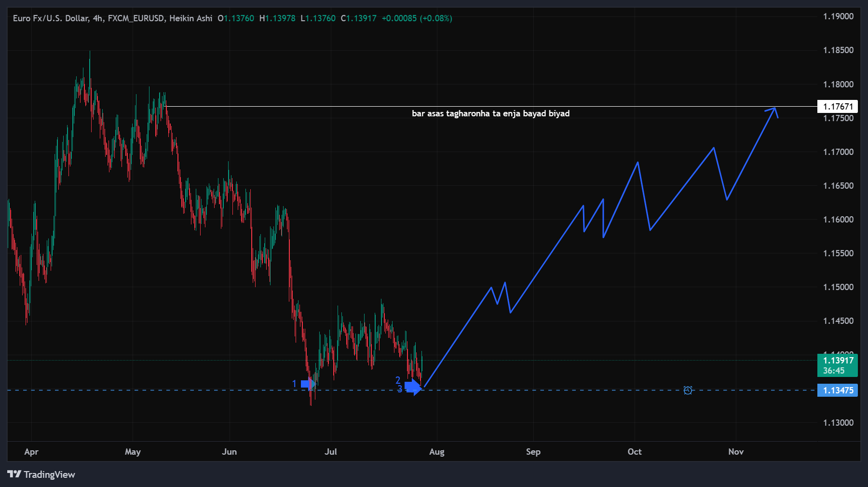The image size is (868, 487).
Task: Click the Jul label on the time axis
Action: [331, 452]
